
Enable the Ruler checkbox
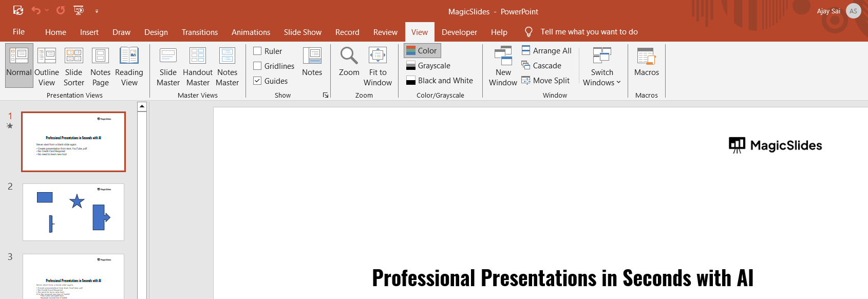pyautogui.click(x=258, y=51)
